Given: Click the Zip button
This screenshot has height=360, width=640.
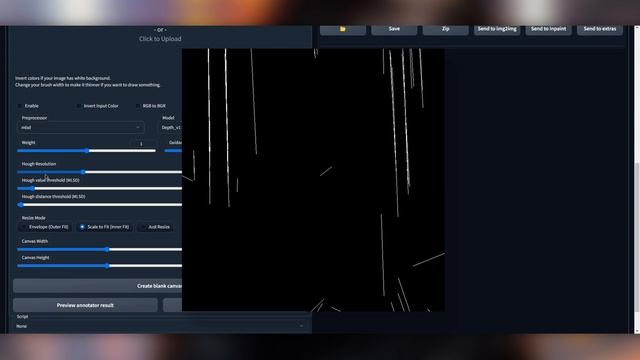Looking at the screenshot, I should (x=445, y=29).
